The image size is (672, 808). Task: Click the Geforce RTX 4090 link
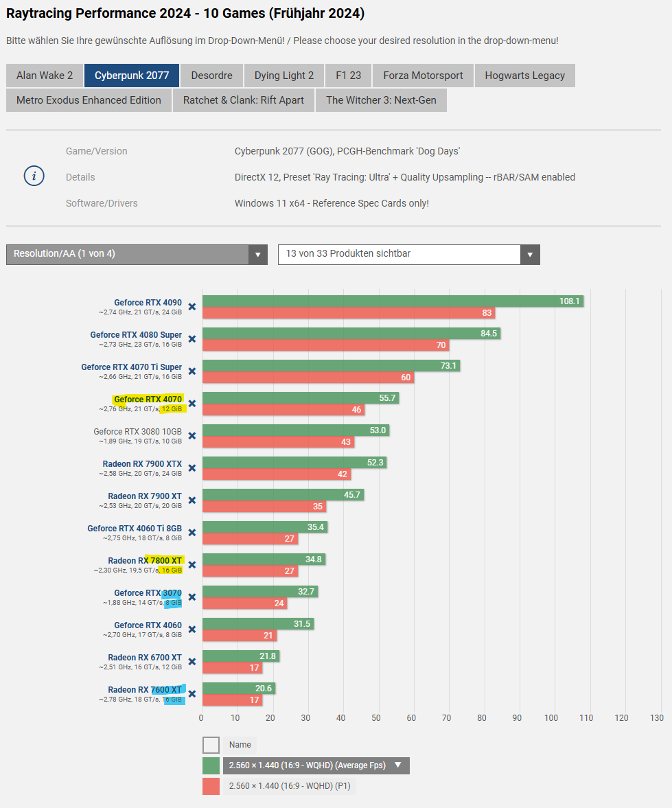tap(148, 303)
